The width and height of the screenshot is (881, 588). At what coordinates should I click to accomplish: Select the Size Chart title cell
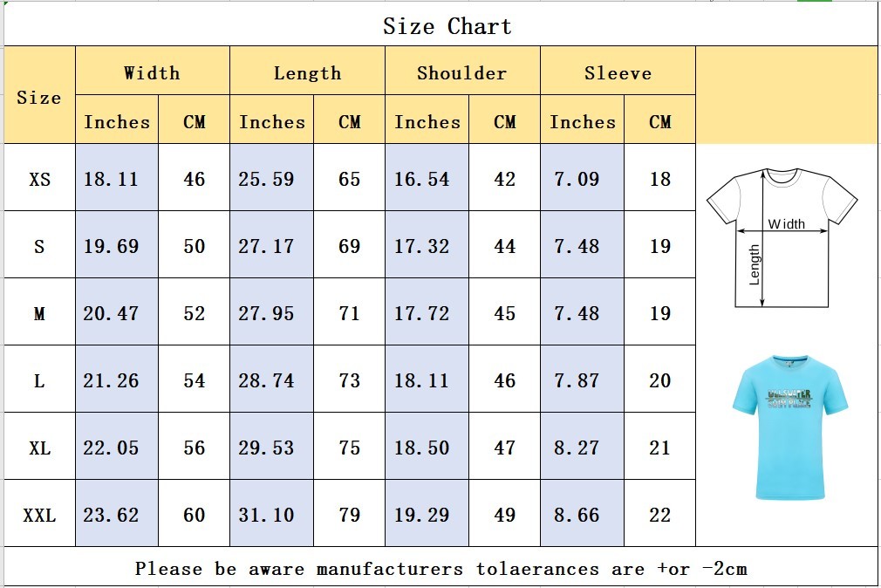[440, 26]
